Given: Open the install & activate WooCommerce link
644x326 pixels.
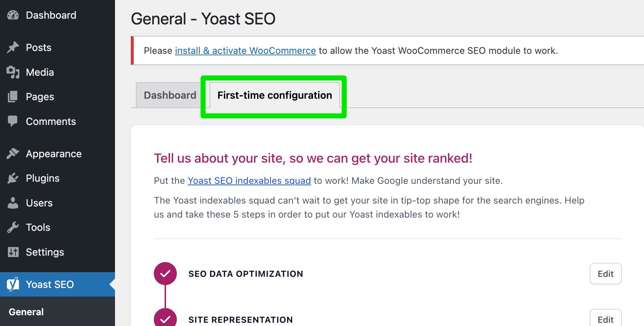Looking at the screenshot, I should point(245,51).
